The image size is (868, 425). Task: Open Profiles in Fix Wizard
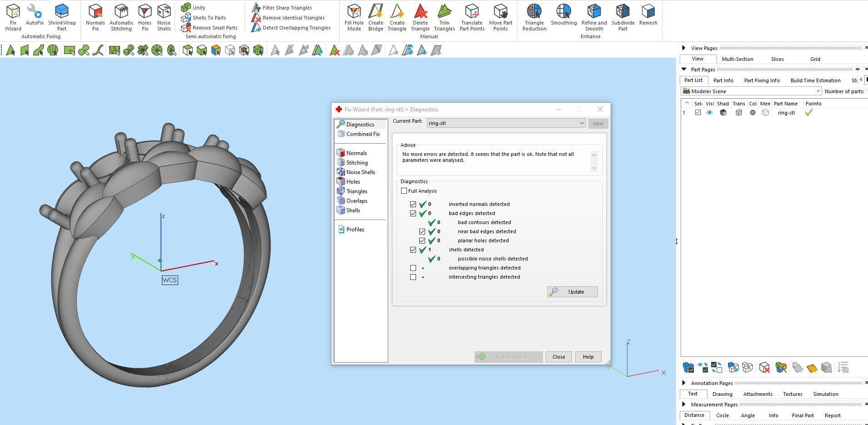point(351,230)
